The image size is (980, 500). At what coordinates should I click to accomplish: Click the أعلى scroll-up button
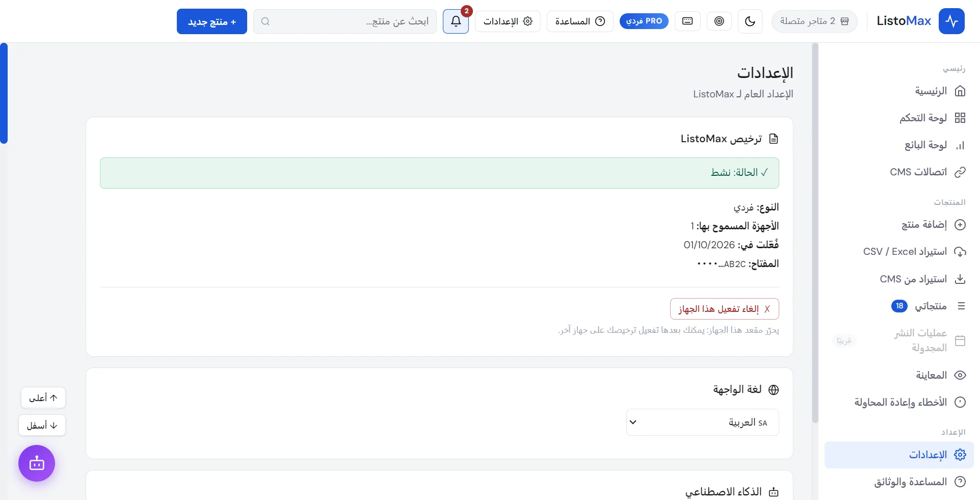click(x=43, y=398)
